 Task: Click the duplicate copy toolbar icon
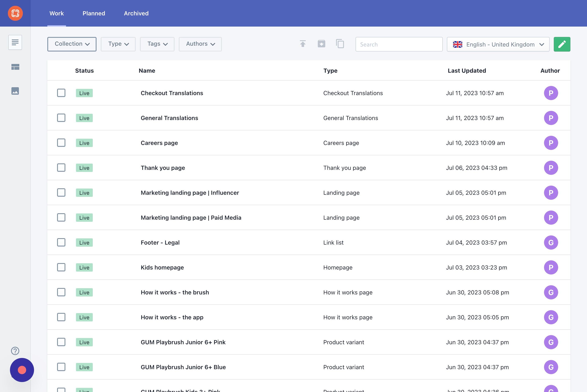pos(340,44)
